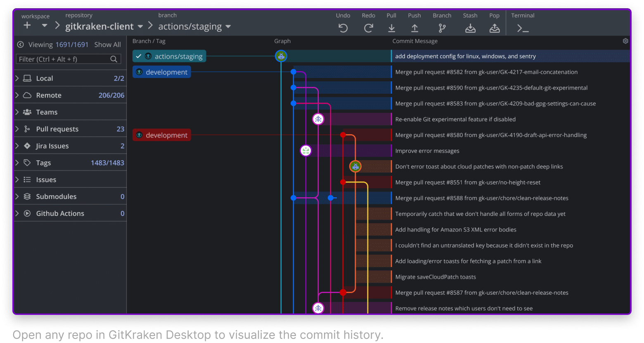This screenshot has width=644, height=343.
Task: Open the Terminal icon
Action: 523,28
